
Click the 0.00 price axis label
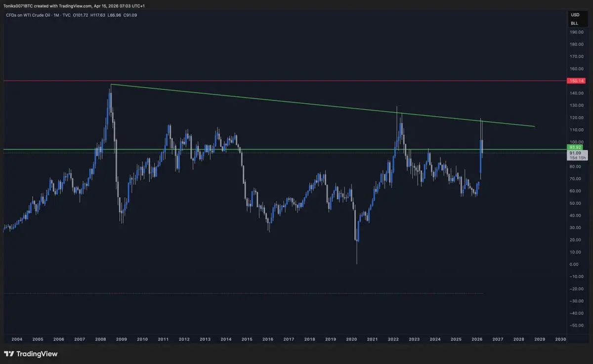coord(575,264)
